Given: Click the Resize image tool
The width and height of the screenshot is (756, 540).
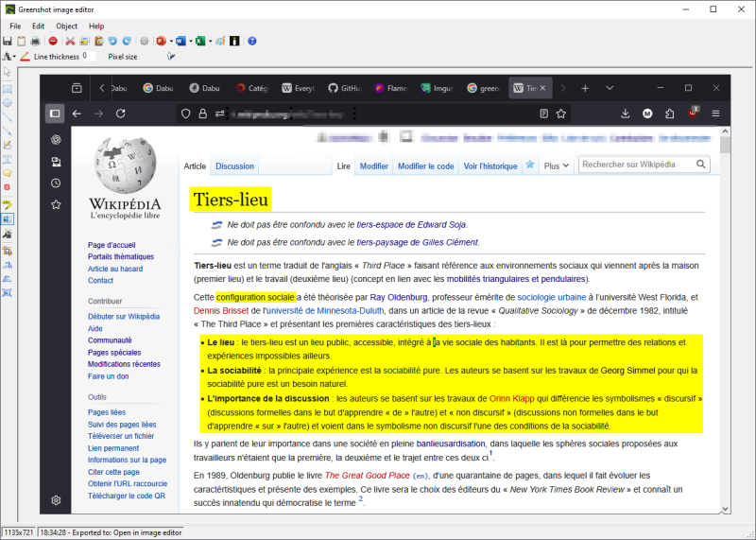Looking at the screenshot, I should point(8,293).
